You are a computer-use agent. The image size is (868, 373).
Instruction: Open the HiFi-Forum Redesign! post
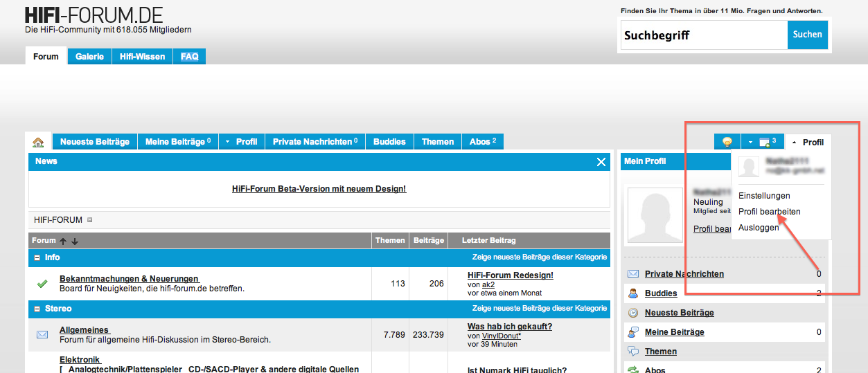511,275
